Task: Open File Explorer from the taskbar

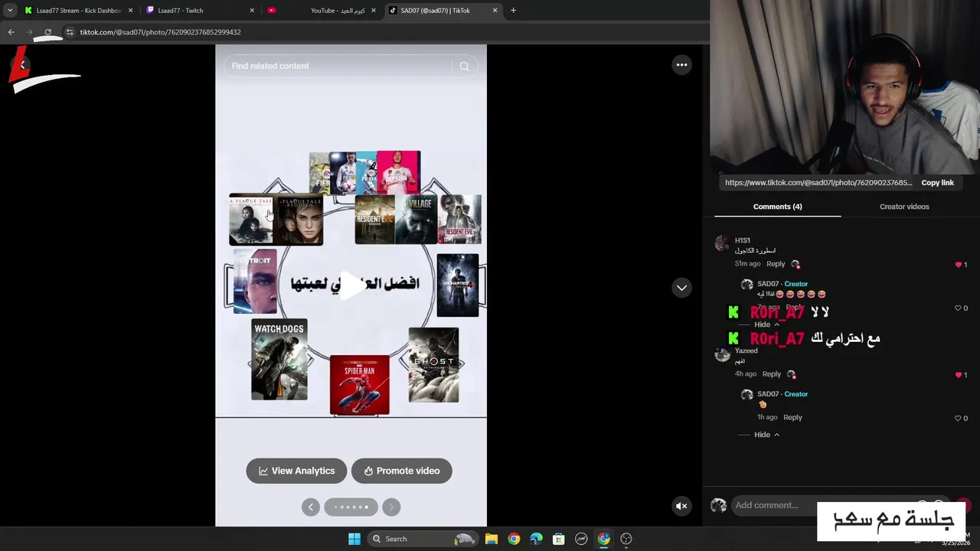Action: [492, 539]
